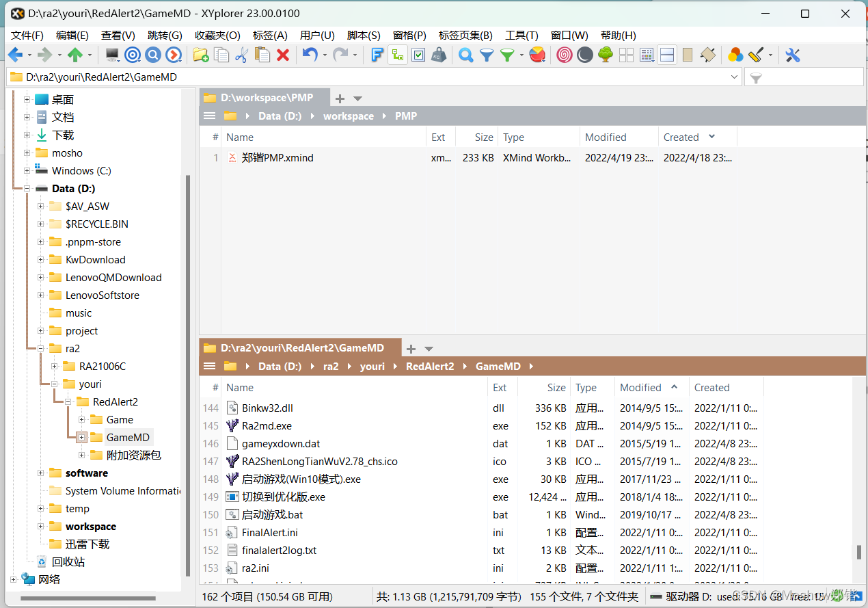Screen dimensions: 868x608
Task: Click the beige preview pane icon
Action: pyautogui.click(x=688, y=55)
